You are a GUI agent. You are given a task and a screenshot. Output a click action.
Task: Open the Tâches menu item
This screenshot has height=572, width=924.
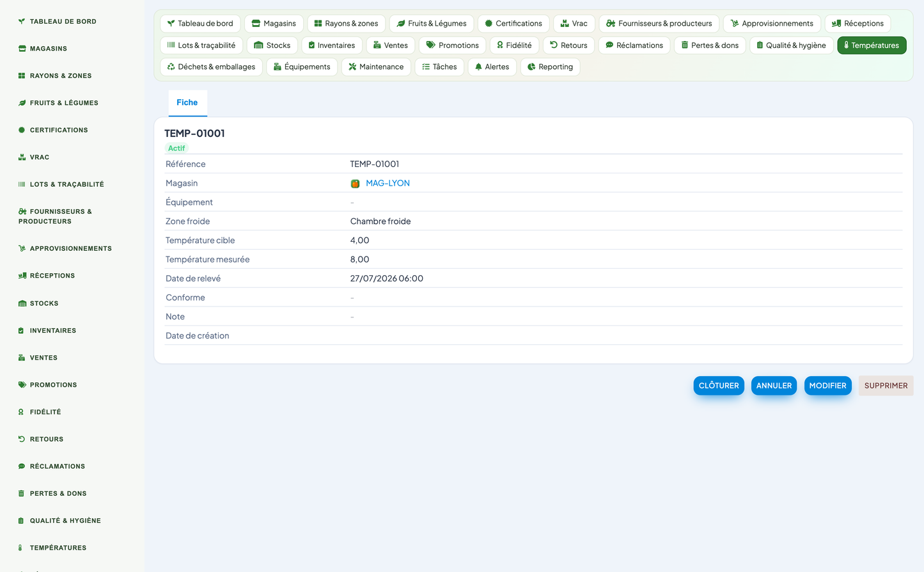tap(439, 67)
